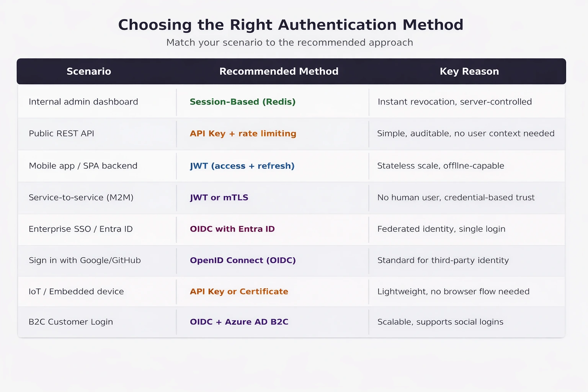The image size is (588, 392).
Task: Select 'Service-to-service (M2M)' scenario
Action: tap(81, 198)
